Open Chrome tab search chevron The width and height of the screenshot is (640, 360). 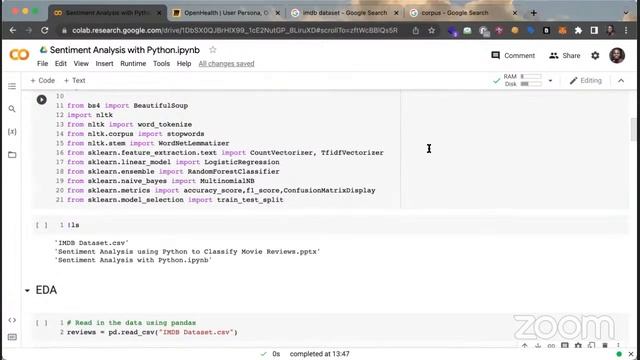(626, 13)
